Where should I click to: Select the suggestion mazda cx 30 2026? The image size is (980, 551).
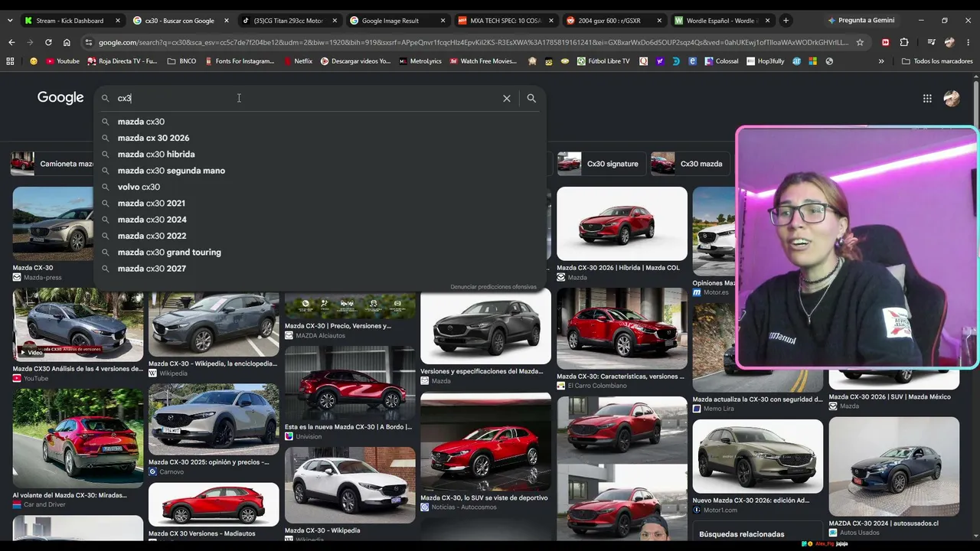[x=320, y=138]
